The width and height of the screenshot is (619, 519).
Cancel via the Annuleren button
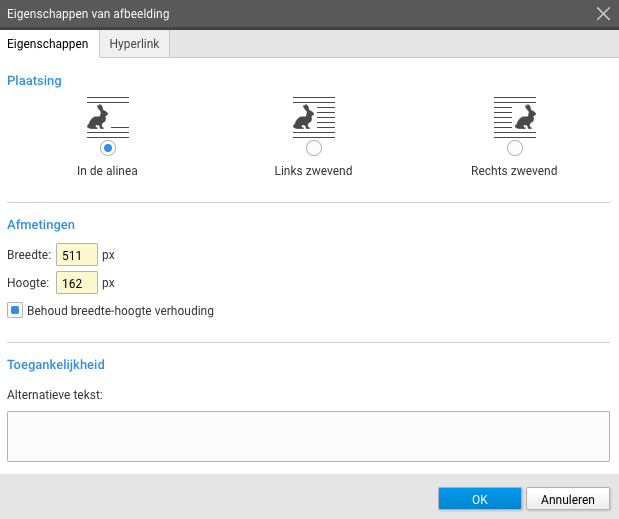point(568,499)
